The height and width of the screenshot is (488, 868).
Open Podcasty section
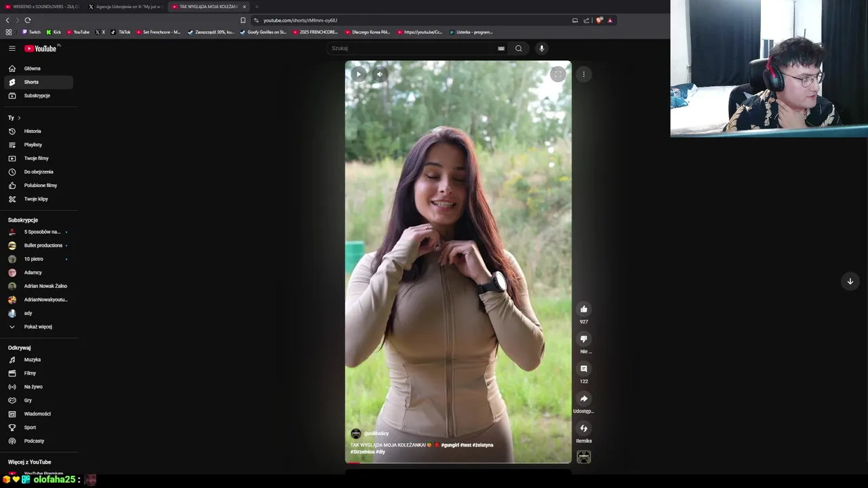click(38, 441)
